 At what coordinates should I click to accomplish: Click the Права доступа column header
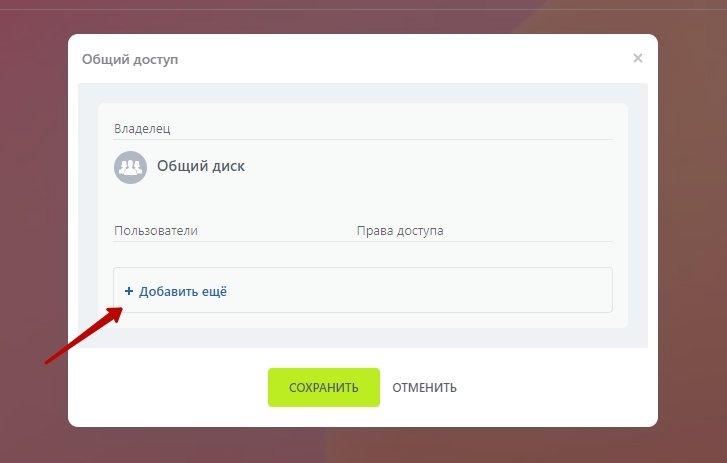(400, 231)
